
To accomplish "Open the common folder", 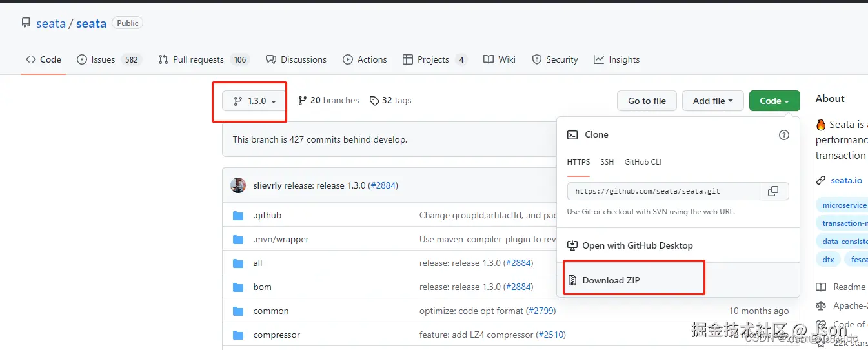I will coord(271,311).
